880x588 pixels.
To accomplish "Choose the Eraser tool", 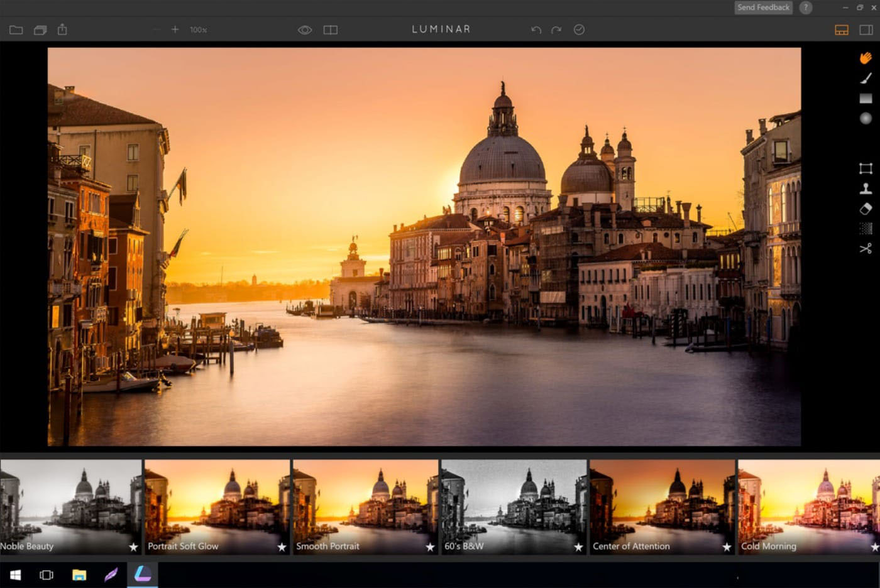I will coord(866,209).
